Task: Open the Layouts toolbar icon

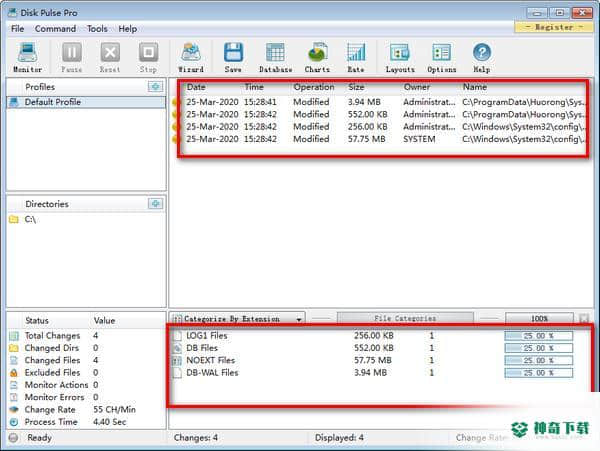Action: pyautogui.click(x=400, y=57)
